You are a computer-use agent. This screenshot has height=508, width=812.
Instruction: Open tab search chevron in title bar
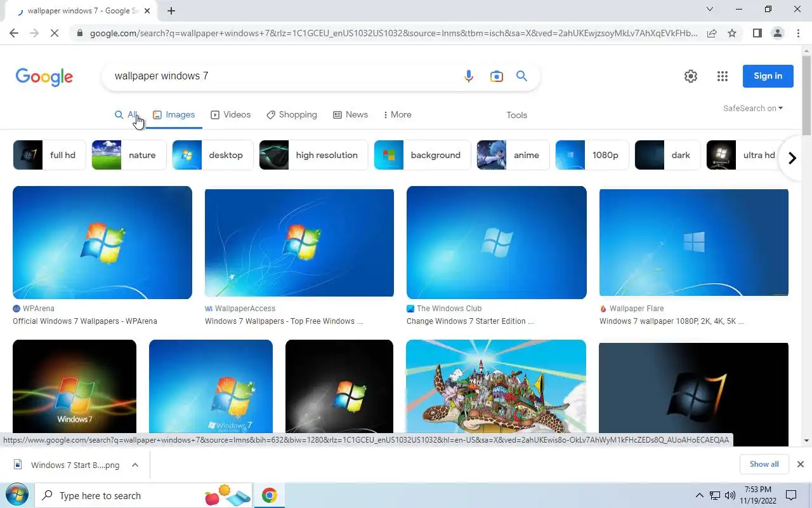[x=710, y=10]
